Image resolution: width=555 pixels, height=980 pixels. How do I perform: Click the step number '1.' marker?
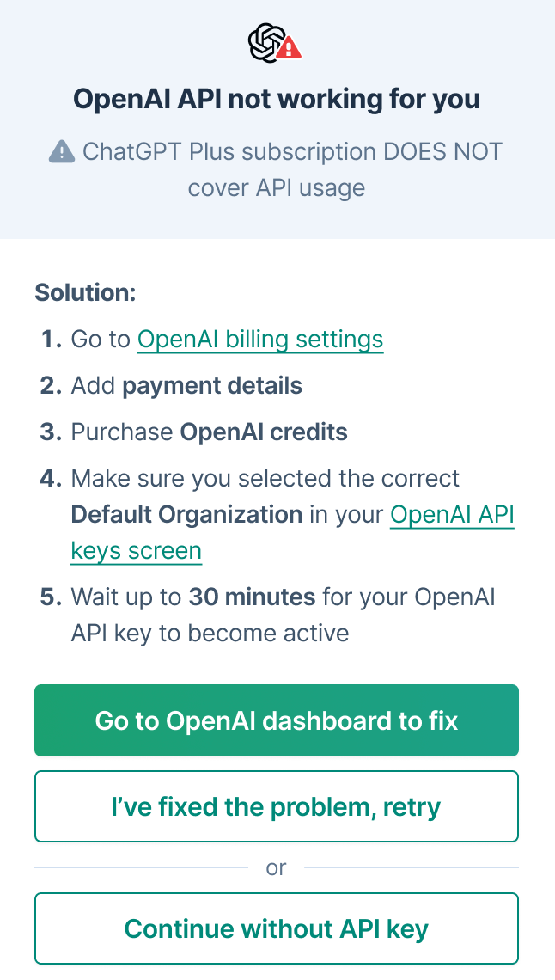tap(52, 340)
